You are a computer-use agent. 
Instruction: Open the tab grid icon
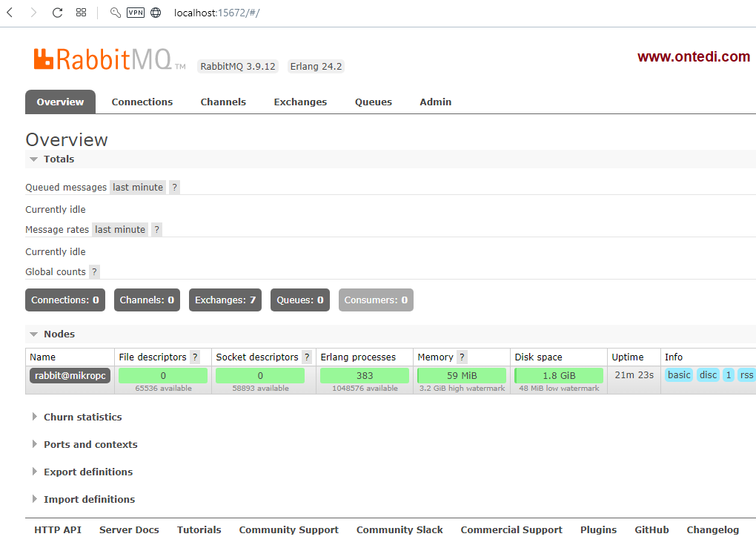(x=81, y=13)
